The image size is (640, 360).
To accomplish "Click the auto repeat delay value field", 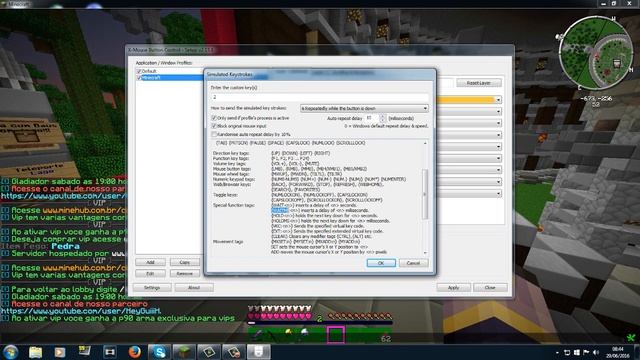I will (372, 118).
